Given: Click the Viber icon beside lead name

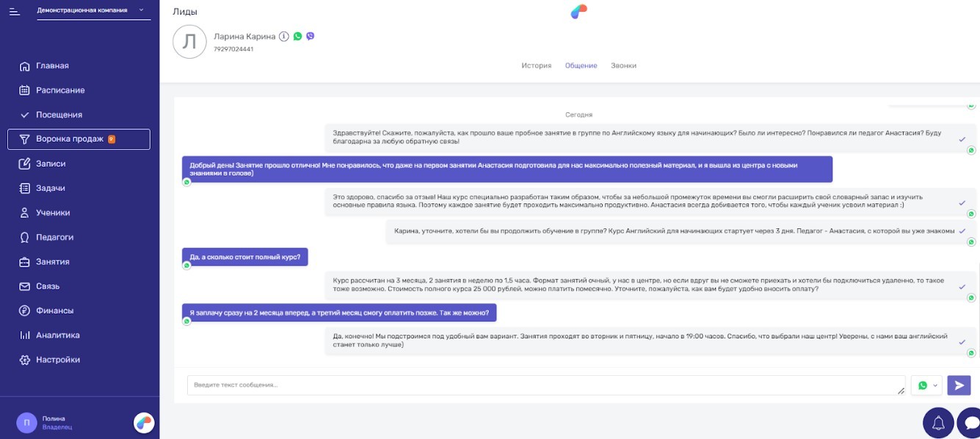Looking at the screenshot, I should tap(311, 36).
